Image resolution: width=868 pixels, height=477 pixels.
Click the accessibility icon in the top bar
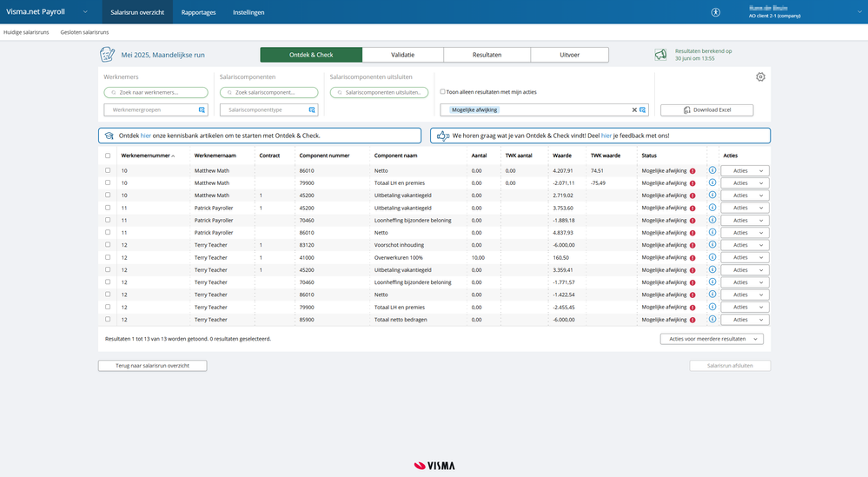click(716, 12)
